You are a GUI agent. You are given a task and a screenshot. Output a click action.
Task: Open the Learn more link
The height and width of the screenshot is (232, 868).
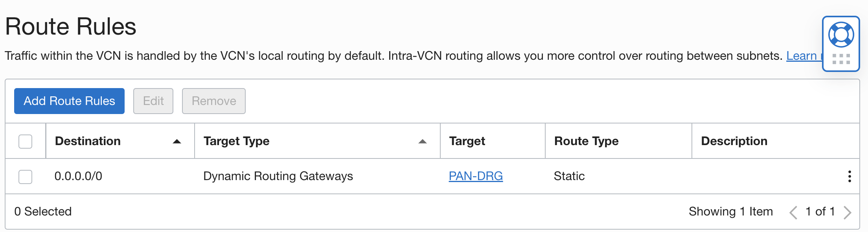click(803, 56)
